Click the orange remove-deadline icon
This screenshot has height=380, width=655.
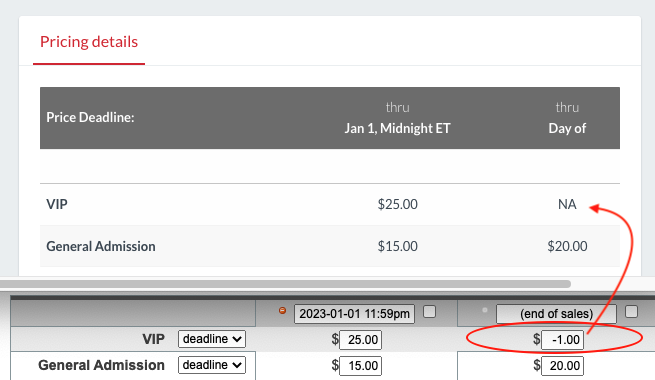[282, 310]
